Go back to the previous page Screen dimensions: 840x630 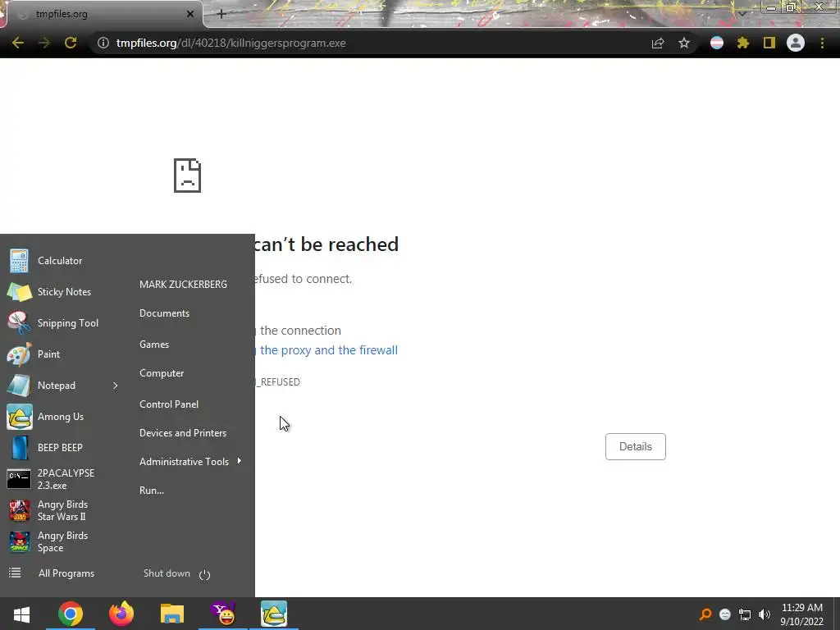point(18,43)
